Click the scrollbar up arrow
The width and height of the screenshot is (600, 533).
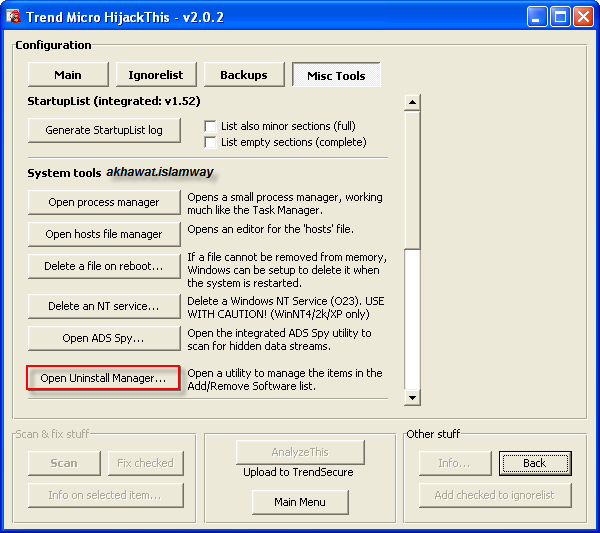(412, 103)
